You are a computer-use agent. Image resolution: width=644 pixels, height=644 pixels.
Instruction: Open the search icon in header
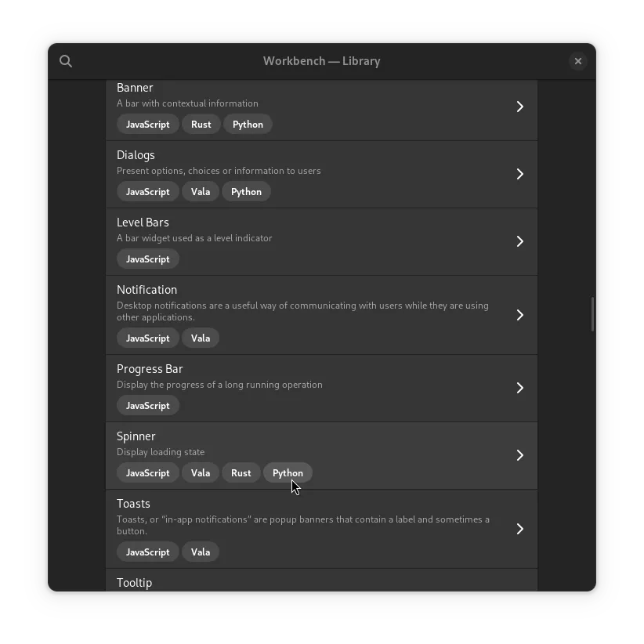tap(66, 61)
